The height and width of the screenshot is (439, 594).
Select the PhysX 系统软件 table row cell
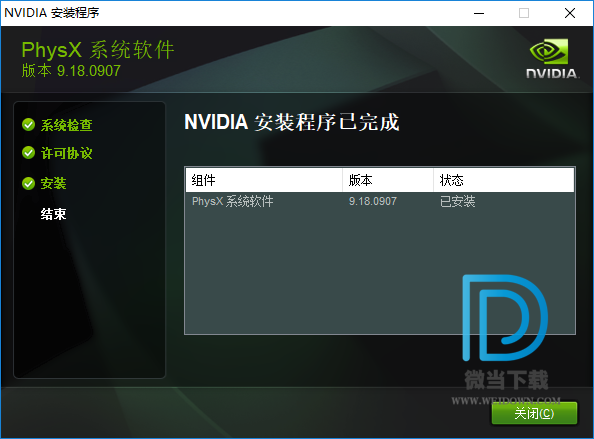(x=233, y=201)
